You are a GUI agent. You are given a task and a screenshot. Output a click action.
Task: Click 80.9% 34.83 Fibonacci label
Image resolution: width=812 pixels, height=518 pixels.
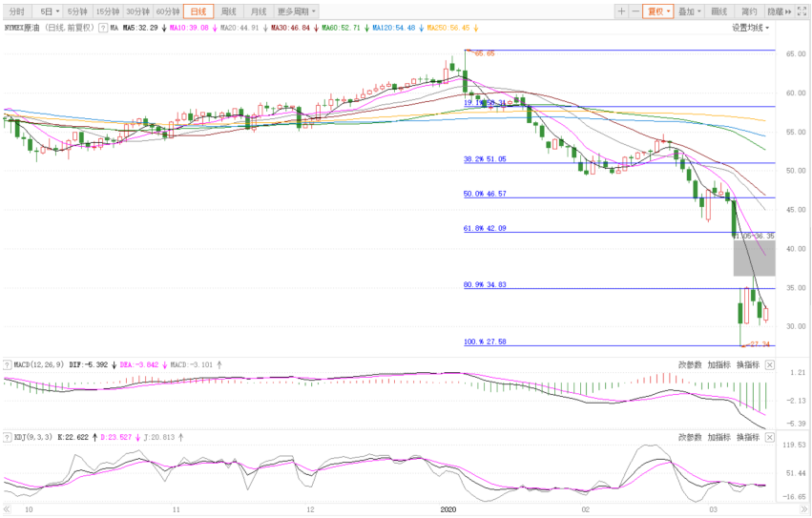click(485, 285)
